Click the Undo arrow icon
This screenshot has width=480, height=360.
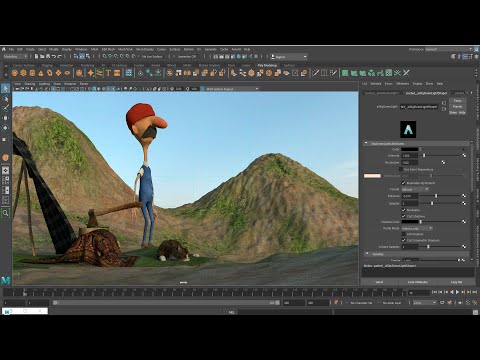pos(54,57)
